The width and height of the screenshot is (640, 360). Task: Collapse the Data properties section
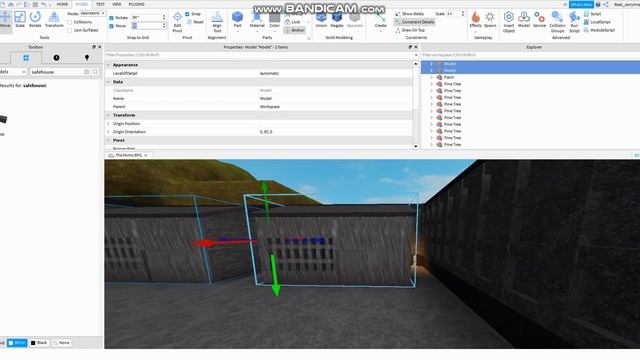pos(108,82)
